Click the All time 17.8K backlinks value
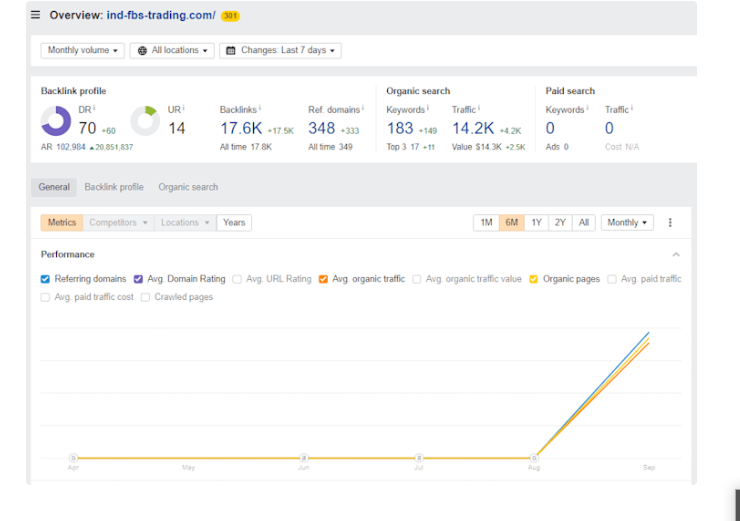This screenshot has height=521, width=740. tap(261, 147)
